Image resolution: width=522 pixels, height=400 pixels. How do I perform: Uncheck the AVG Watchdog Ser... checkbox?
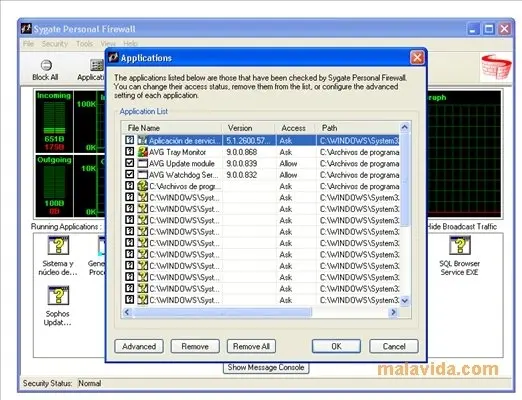(130, 174)
